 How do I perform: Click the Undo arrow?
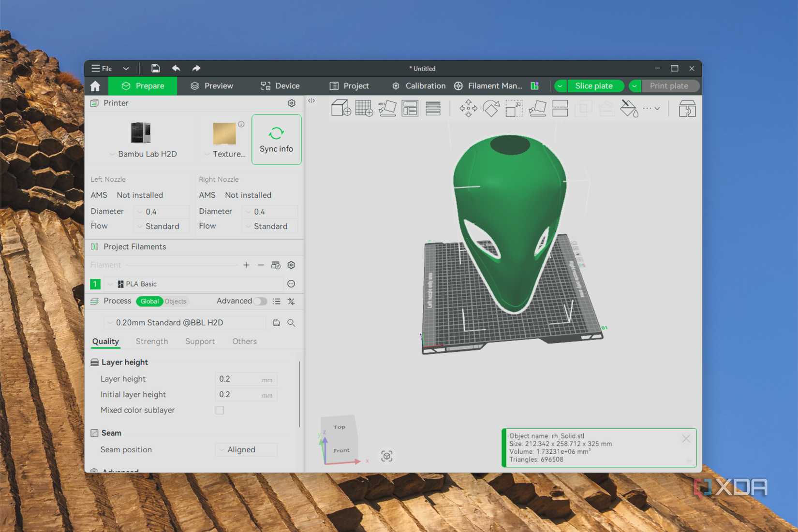176,68
